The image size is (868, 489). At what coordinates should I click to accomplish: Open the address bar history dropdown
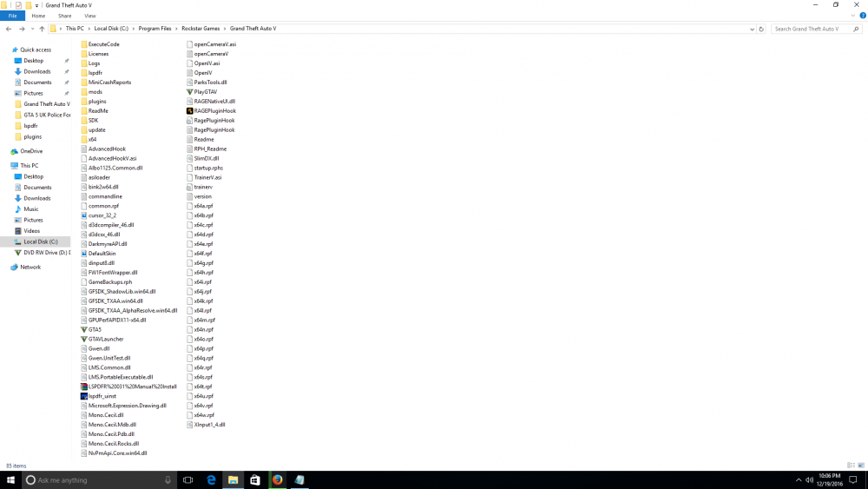pyautogui.click(x=752, y=29)
